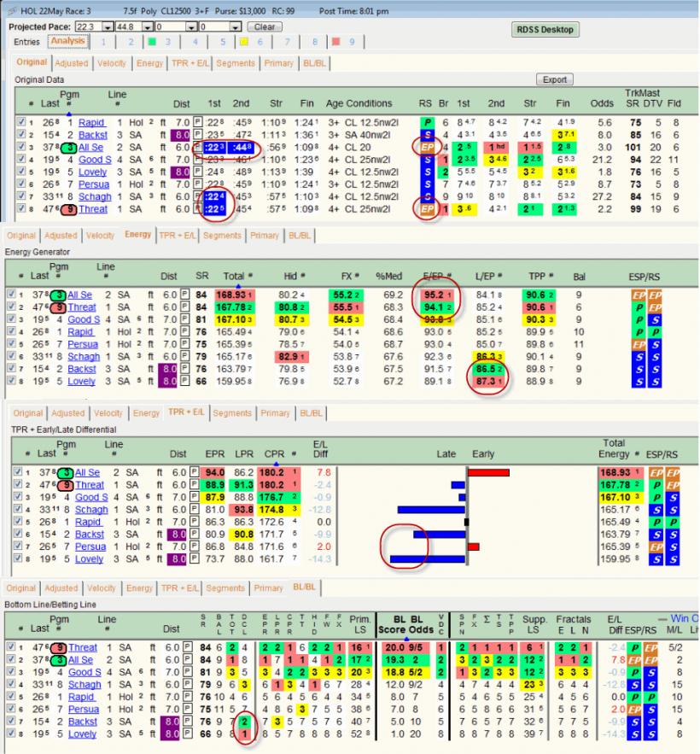This screenshot has width=700, height=754.
Task: Click P icon in Persua row, Original Data
Action: (197, 184)
